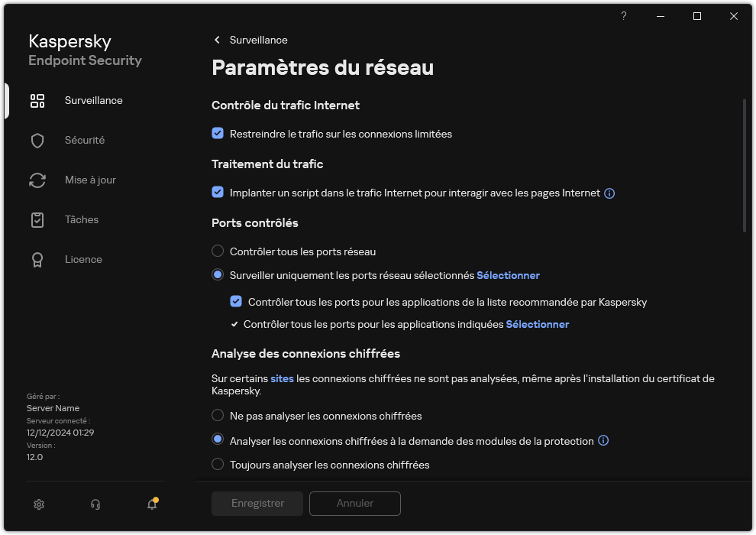This screenshot has height=535, width=756.
Task: Select the Mise à jour refresh icon
Action: pos(37,180)
